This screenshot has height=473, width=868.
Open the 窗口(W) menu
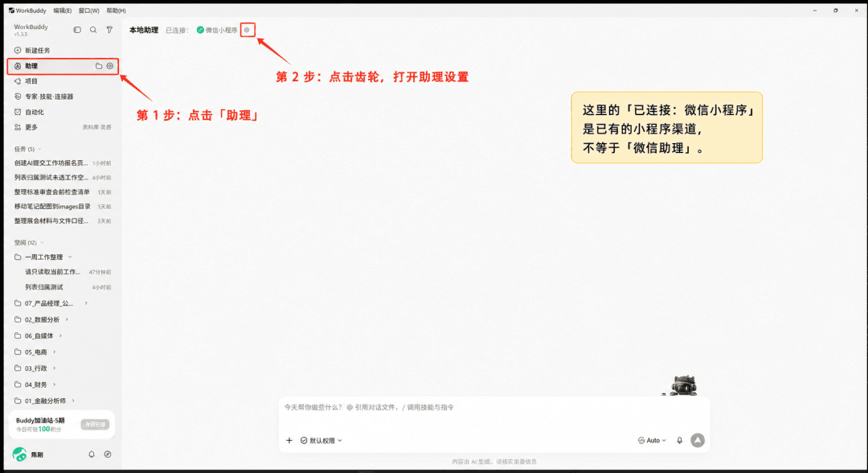coord(88,10)
